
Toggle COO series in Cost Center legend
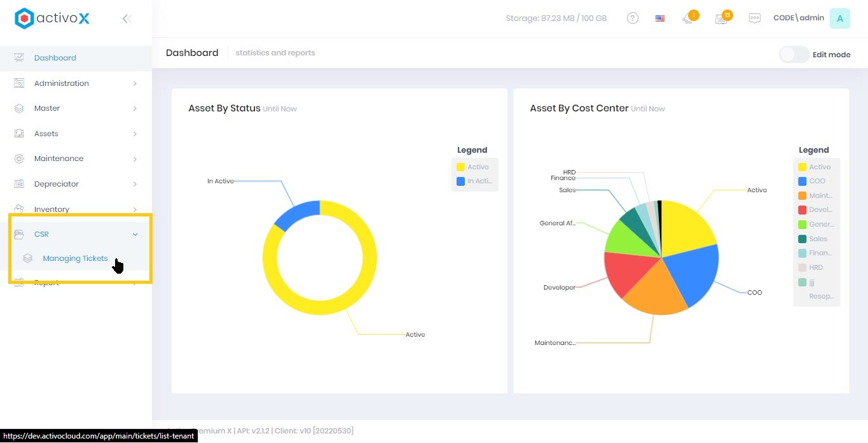pos(816,181)
